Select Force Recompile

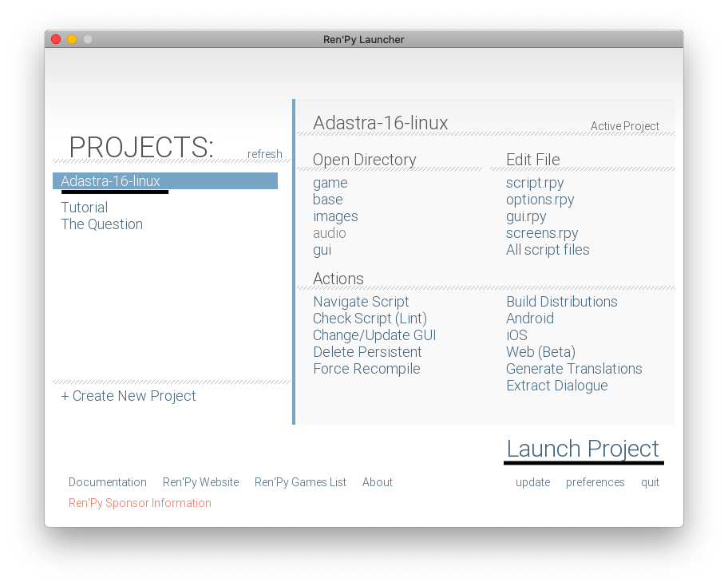tap(366, 369)
